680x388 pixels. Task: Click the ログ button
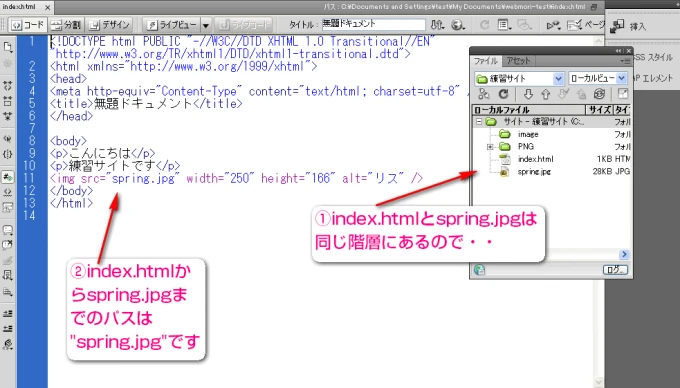coord(615,270)
